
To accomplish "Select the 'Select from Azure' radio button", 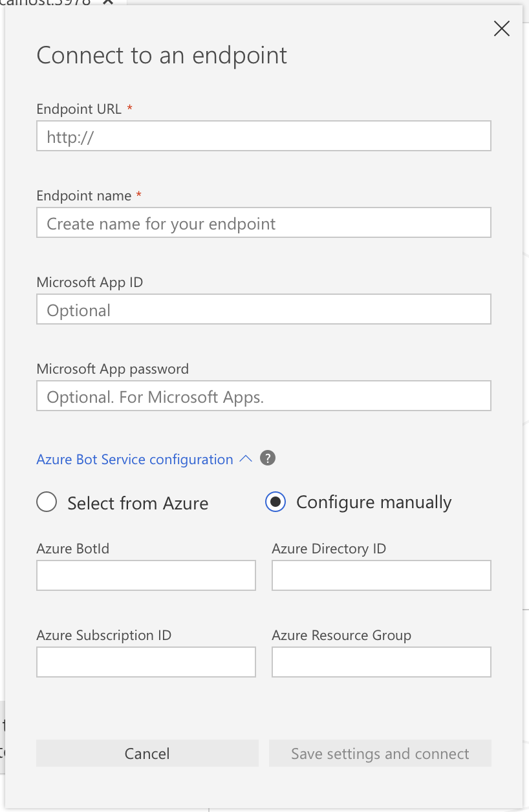I will pos(47,502).
